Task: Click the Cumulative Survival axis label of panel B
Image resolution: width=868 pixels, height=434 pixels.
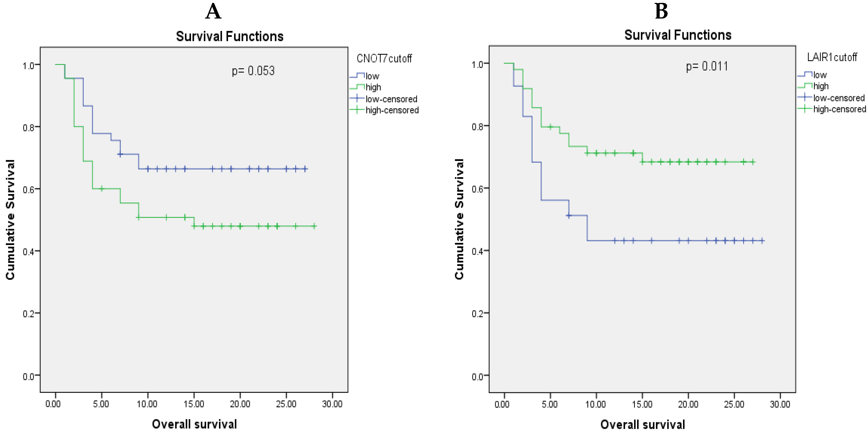Action: tap(459, 219)
